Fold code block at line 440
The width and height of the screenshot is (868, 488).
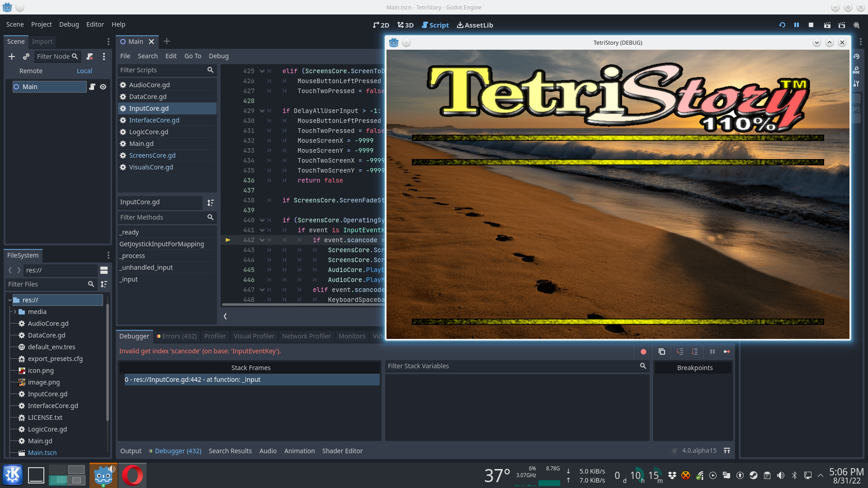tap(262, 221)
